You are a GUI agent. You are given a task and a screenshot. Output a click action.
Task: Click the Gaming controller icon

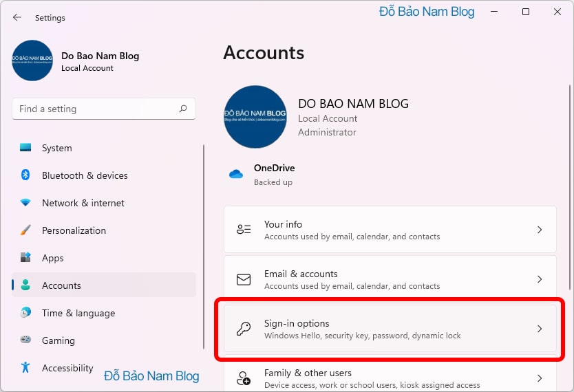(x=25, y=340)
